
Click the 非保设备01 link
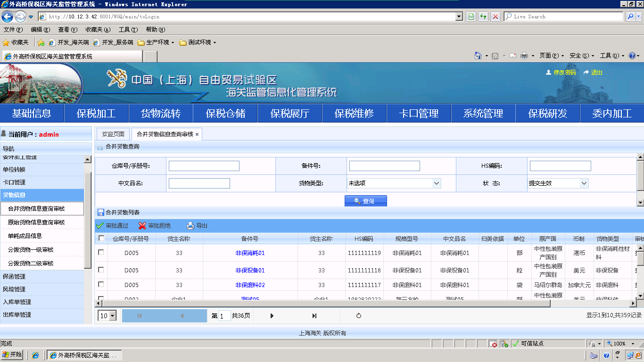pyautogui.click(x=250, y=271)
